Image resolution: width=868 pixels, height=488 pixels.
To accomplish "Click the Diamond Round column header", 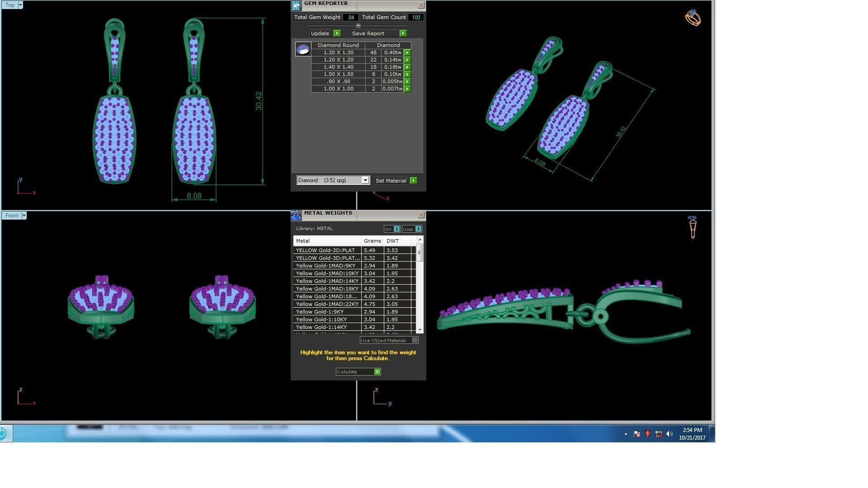I will coord(338,45).
